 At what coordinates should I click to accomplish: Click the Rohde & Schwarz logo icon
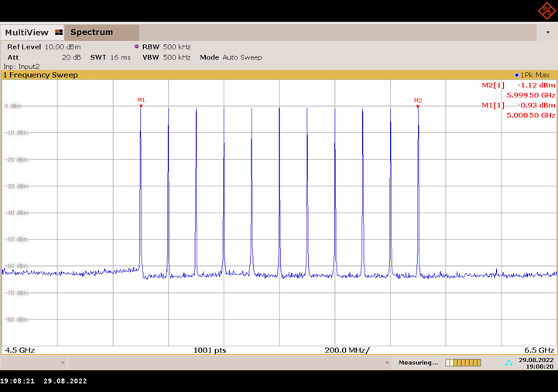(x=546, y=10)
